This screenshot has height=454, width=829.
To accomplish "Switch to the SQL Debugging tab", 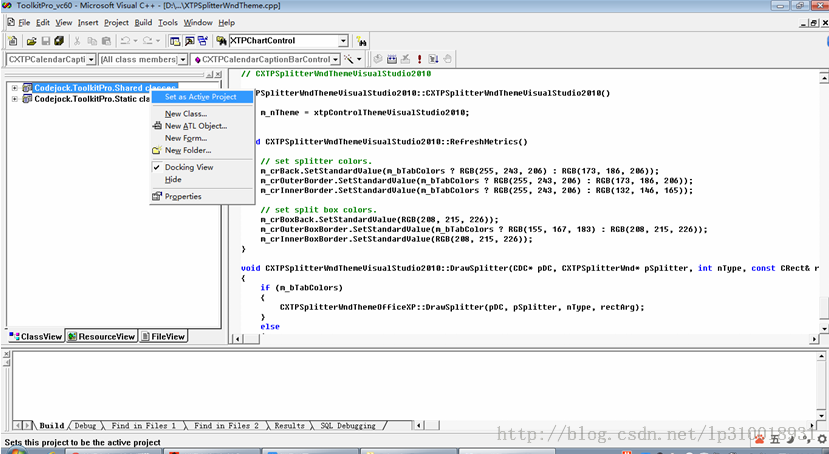I will (348, 425).
